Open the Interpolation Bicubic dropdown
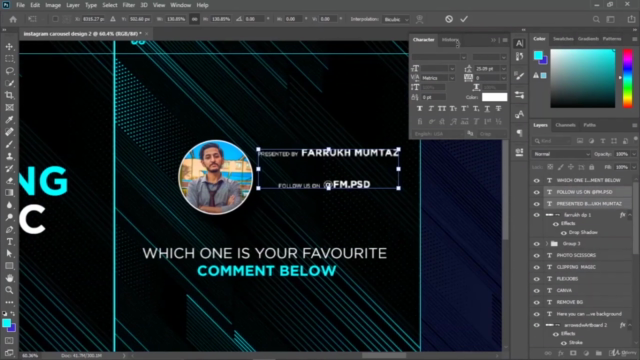The image size is (640, 360). pyautogui.click(x=396, y=19)
